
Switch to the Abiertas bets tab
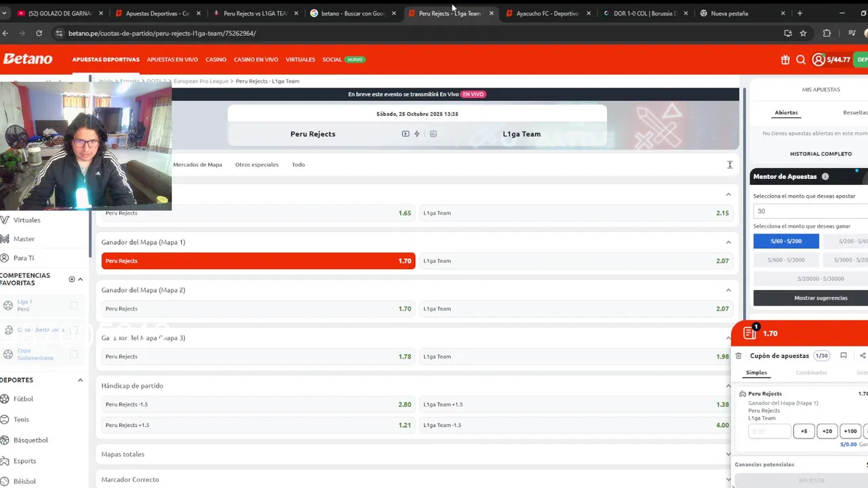(786, 113)
